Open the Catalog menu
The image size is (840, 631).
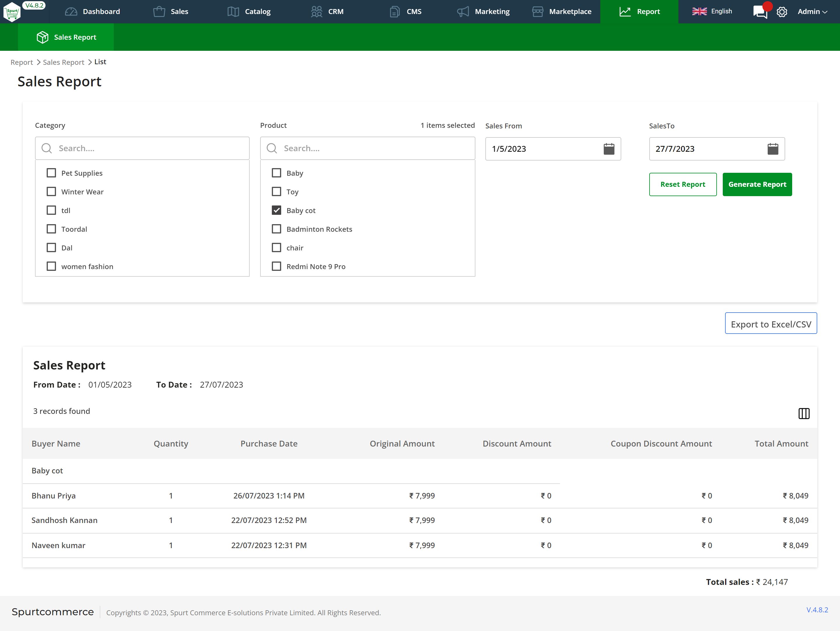coord(249,12)
